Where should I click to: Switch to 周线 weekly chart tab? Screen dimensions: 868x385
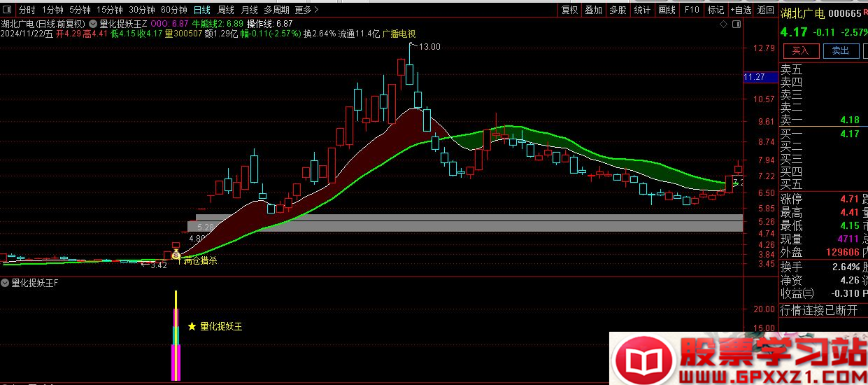point(225,10)
